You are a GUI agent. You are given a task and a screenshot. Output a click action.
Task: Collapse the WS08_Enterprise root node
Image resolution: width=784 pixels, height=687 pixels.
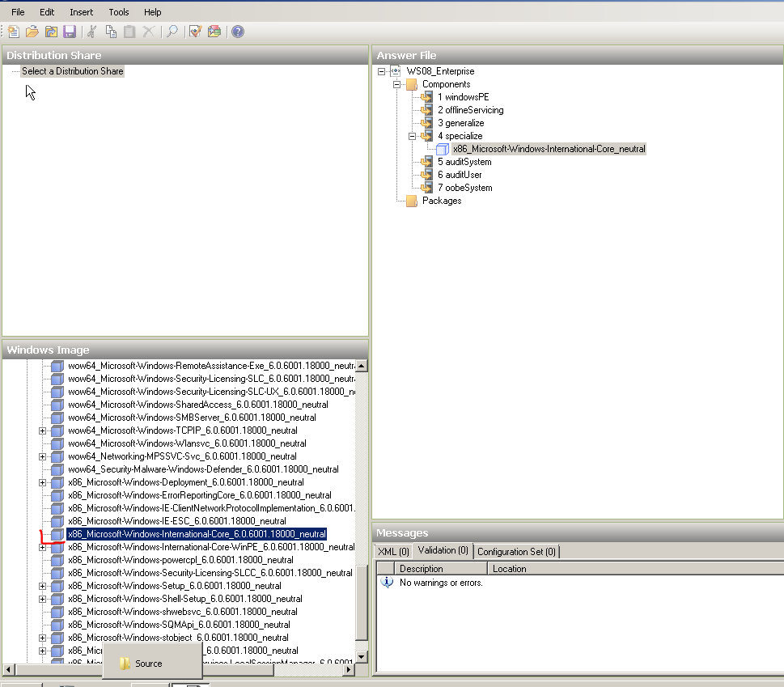382,71
